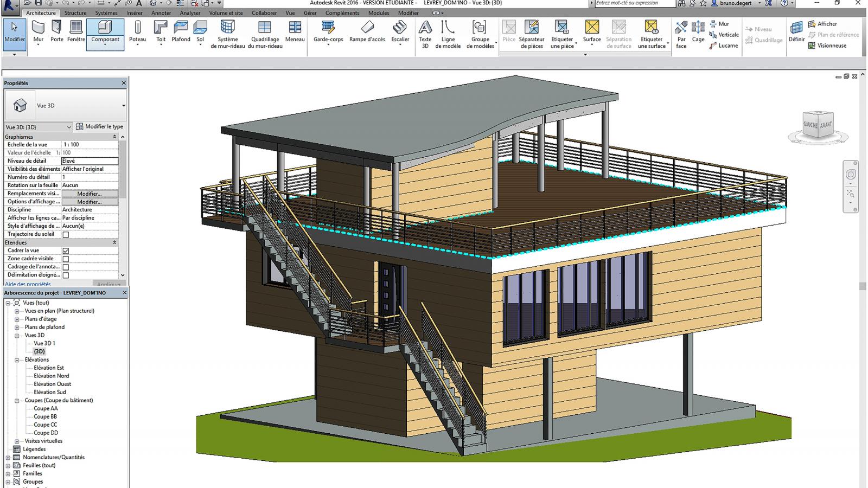Viewport: 868px width, 488px height.
Task: Toggle Délimitation éloignée checkbox
Action: coord(66,275)
